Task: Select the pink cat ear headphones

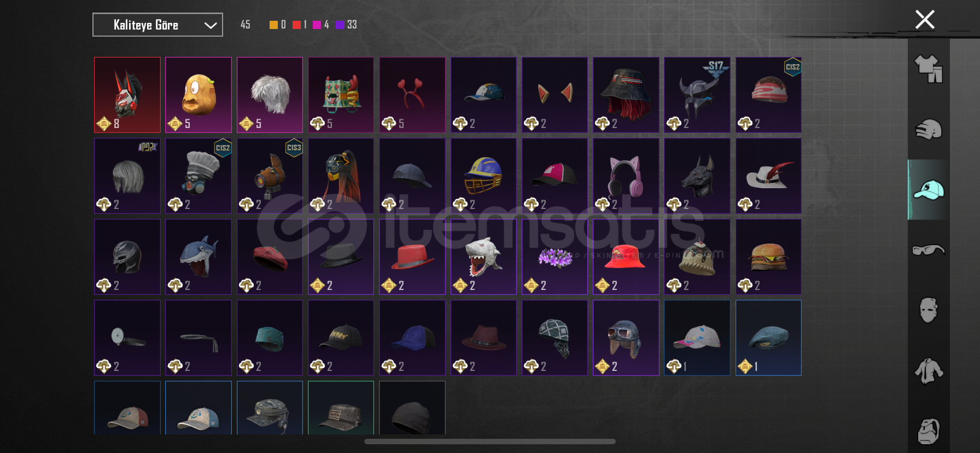Action: (x=626, y=176)
